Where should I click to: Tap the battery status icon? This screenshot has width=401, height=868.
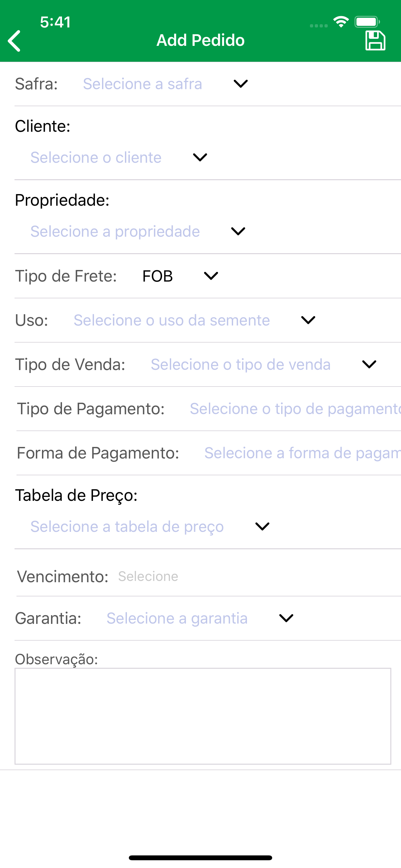(x=367, y=22)
